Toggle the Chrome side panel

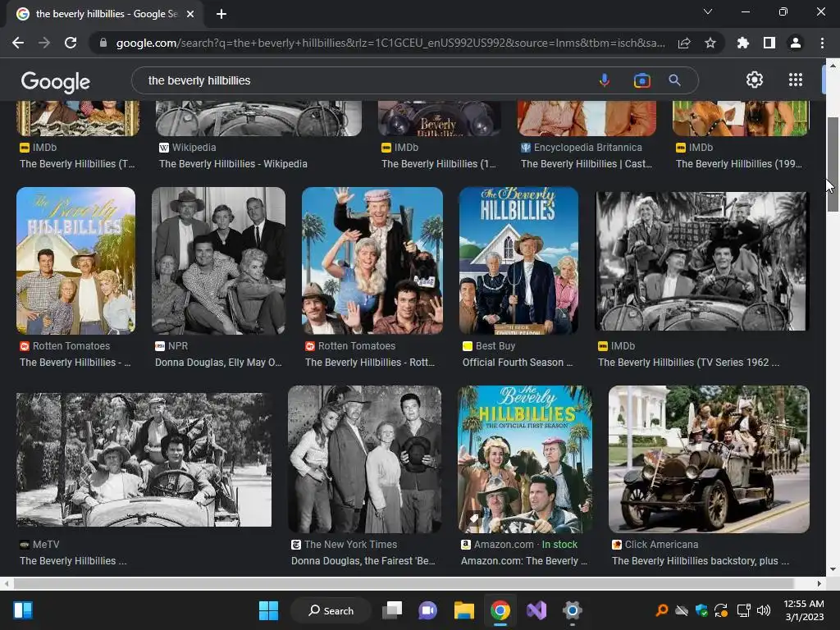click(x=769, y=43)
